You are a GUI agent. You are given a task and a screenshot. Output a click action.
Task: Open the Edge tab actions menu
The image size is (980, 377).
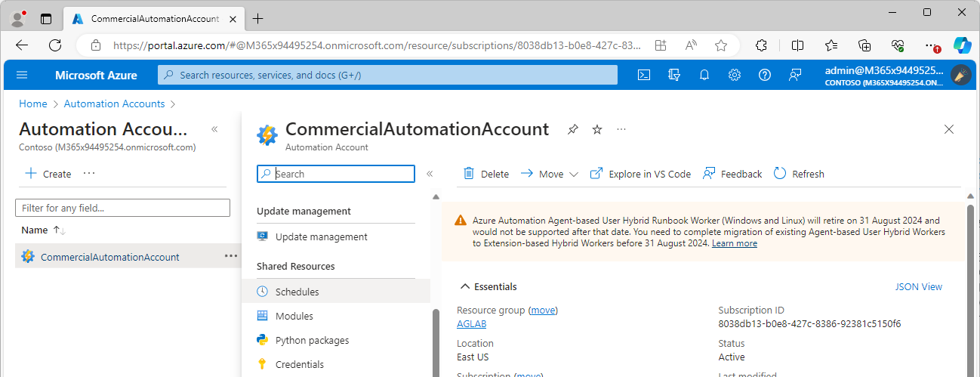(46, 19)
